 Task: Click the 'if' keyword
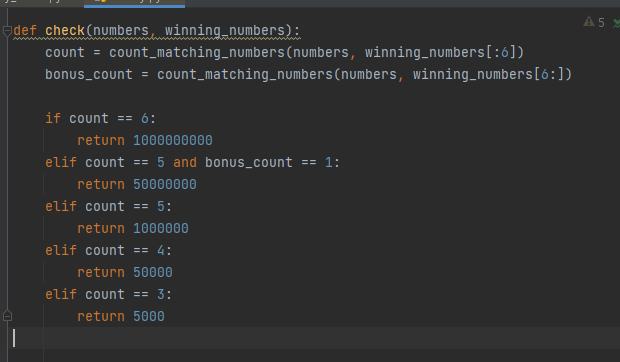(53, 118)
